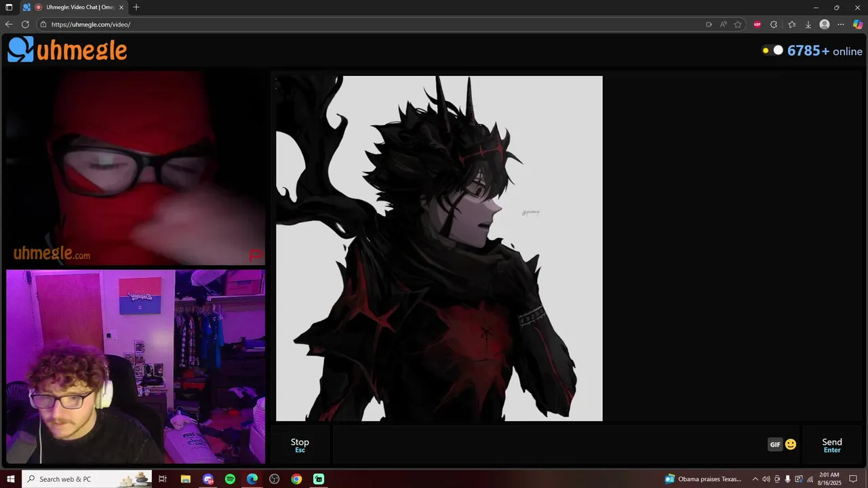Select the Uhmegle Video Chat tab
Screen dimensions: 868x488
[74, 7]
